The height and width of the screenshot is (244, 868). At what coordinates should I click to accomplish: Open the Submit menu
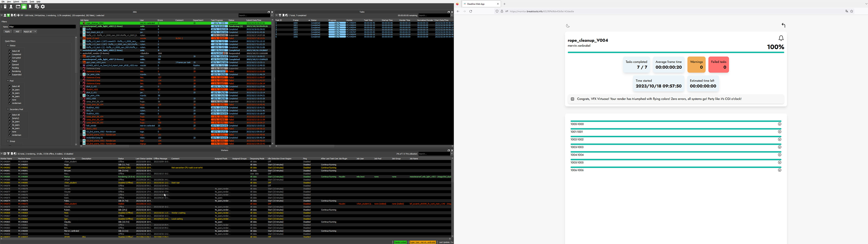point(16,2)
